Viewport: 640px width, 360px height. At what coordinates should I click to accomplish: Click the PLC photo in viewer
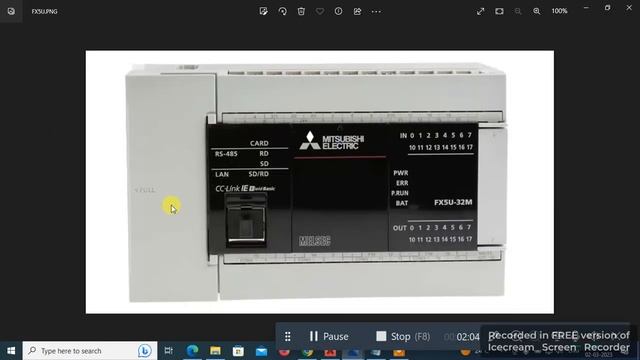tap(320, 182)
